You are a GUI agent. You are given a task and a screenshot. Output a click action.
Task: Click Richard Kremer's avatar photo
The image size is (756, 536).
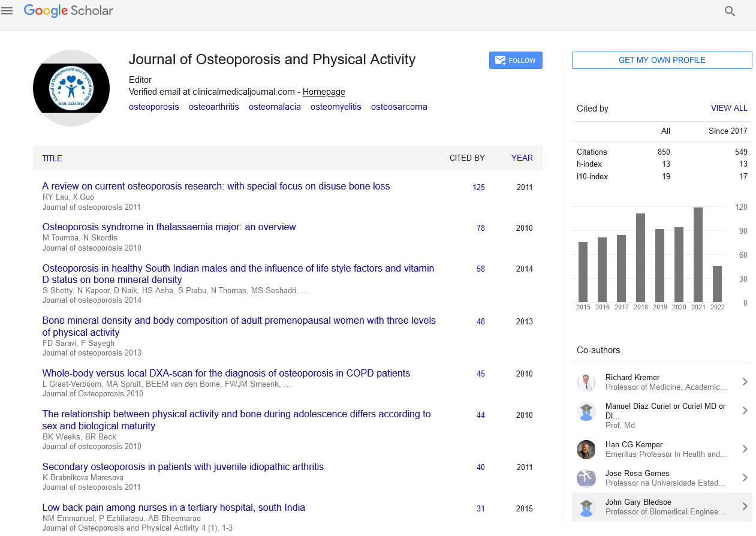586,383
